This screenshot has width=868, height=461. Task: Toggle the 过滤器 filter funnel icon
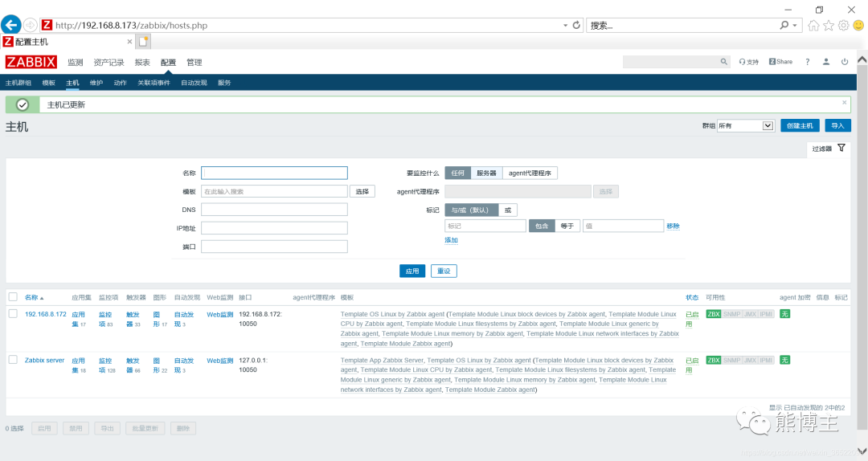pyautogui.click(x=841, y=148)
